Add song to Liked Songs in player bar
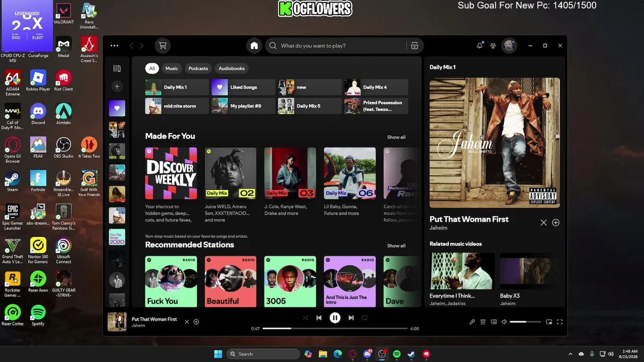 196,322
